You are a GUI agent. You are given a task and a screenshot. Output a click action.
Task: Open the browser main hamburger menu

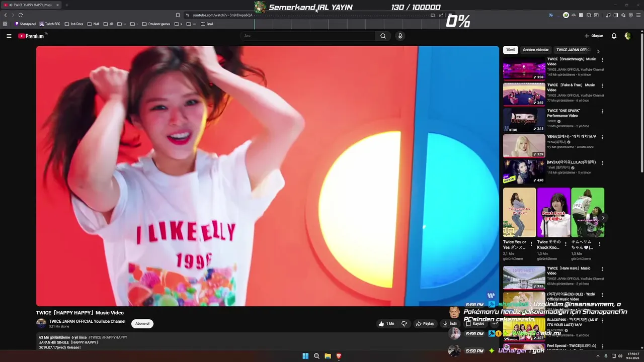(x=638, y=15)
